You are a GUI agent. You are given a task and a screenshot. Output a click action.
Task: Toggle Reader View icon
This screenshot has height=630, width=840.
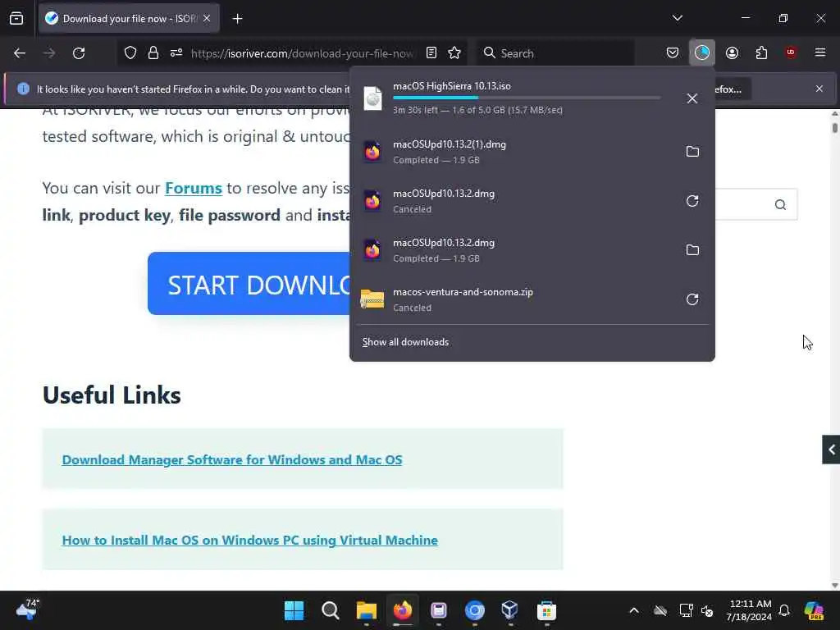(431, 52)
